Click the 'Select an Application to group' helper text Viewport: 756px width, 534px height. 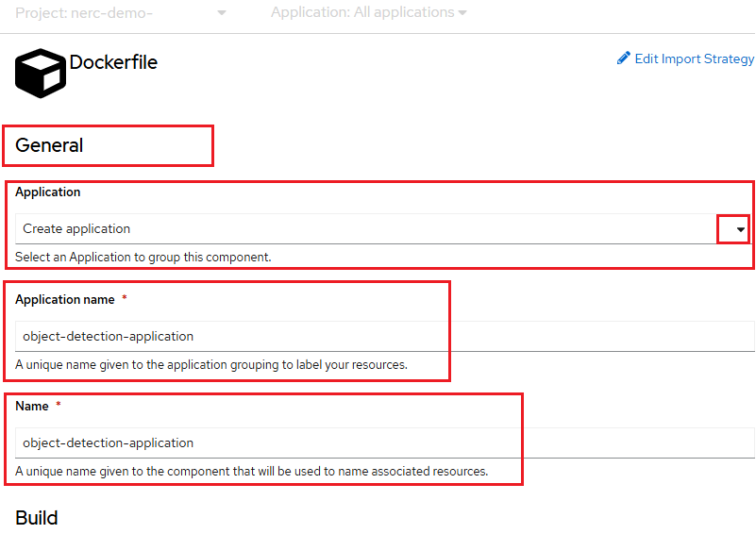(143, 258)
